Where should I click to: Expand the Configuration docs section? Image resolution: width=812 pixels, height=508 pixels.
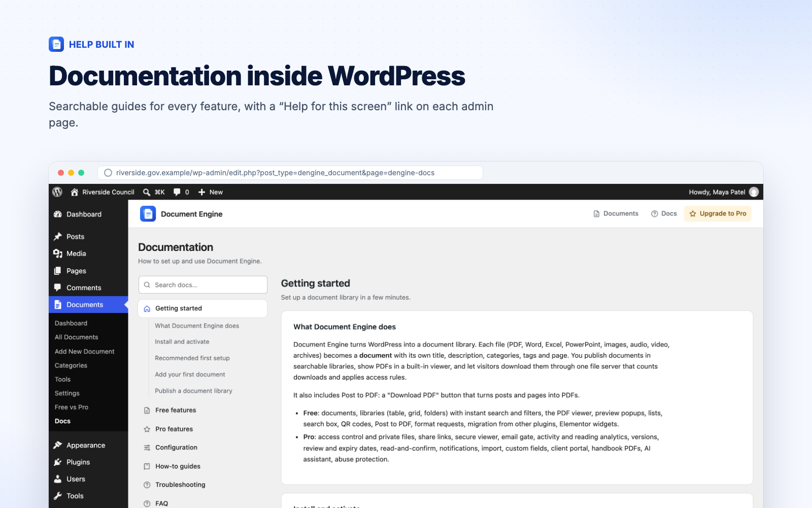tap(203, 448)
